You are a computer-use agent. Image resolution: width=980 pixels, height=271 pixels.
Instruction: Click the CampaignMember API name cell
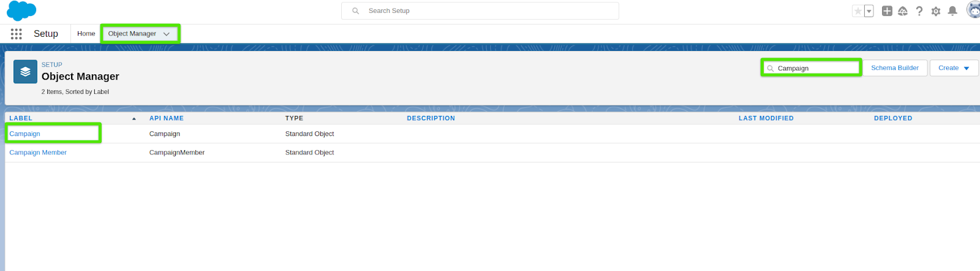click(x=177, y=153)
